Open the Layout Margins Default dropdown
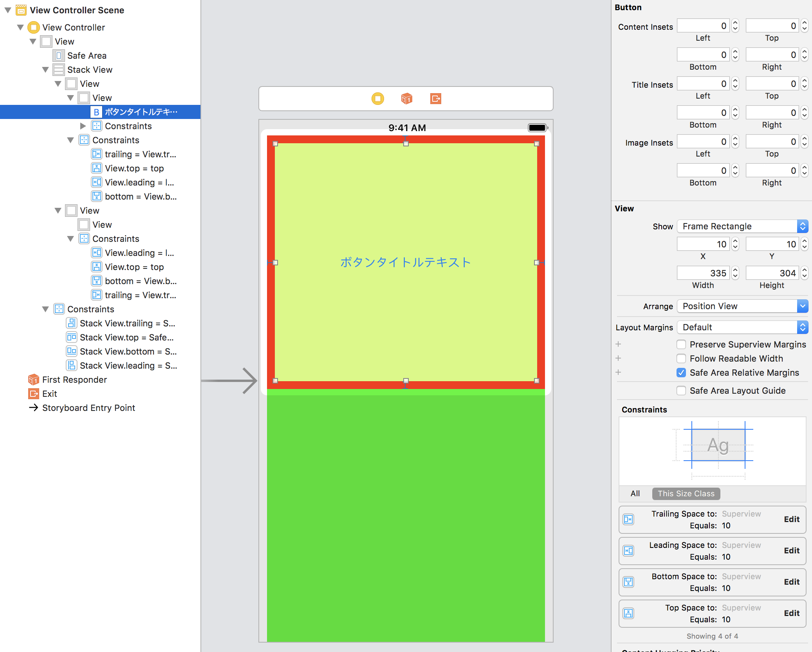This screenshot has height=652, width=812. click(x=740, y=327)
